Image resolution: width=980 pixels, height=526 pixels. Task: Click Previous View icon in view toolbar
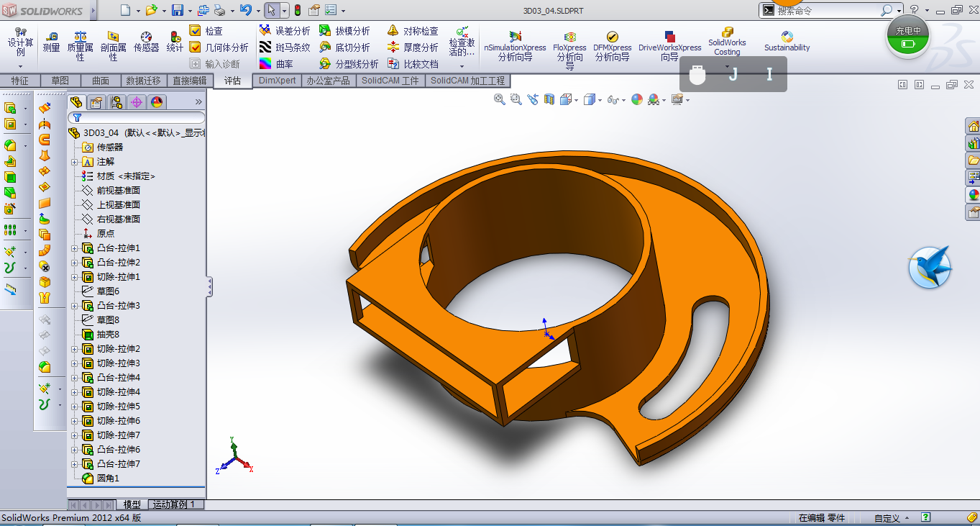(x=533, y=99)
